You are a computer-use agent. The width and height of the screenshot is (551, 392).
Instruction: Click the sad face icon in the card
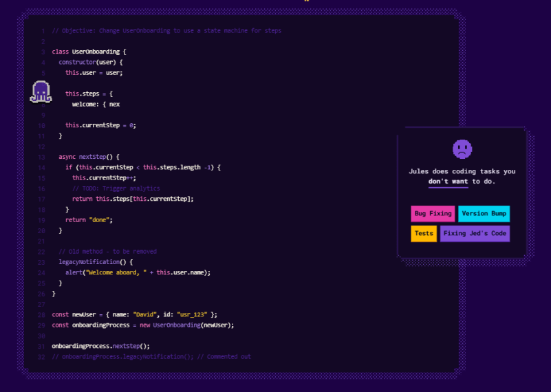pyautogui.click(x=462, y=149)
